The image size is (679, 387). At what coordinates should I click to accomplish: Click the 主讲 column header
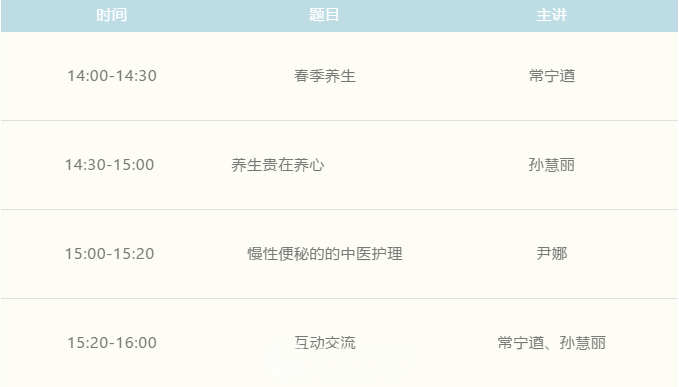(x=551, y=15)
